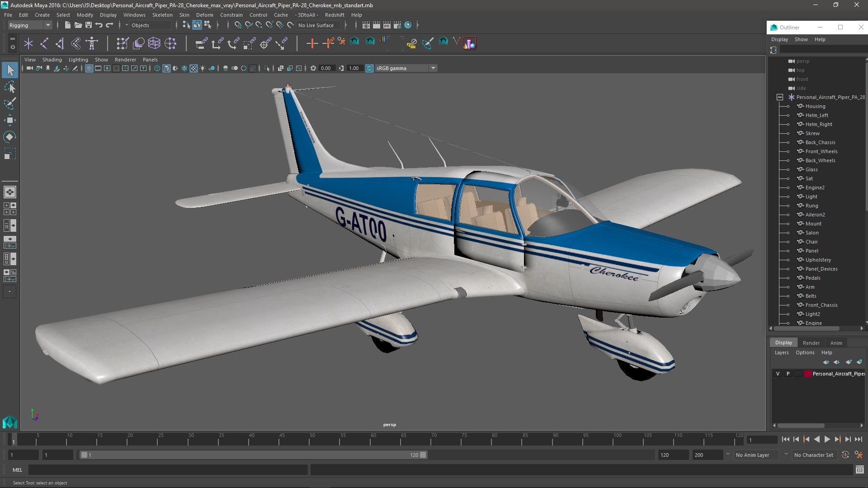Go to the end of playback range
The height and width of the screenshot is (488, 868).
tap(858, 439)
